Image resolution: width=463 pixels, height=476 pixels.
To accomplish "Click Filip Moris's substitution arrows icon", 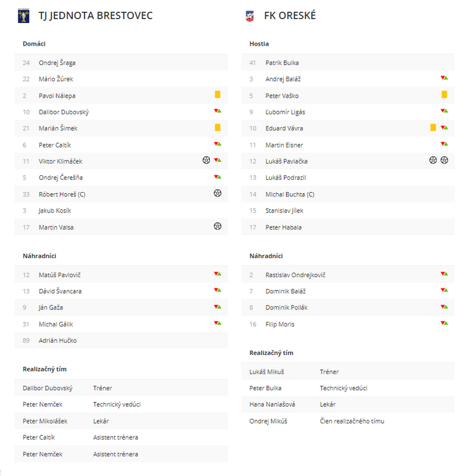I will click(x=444, y=323).
